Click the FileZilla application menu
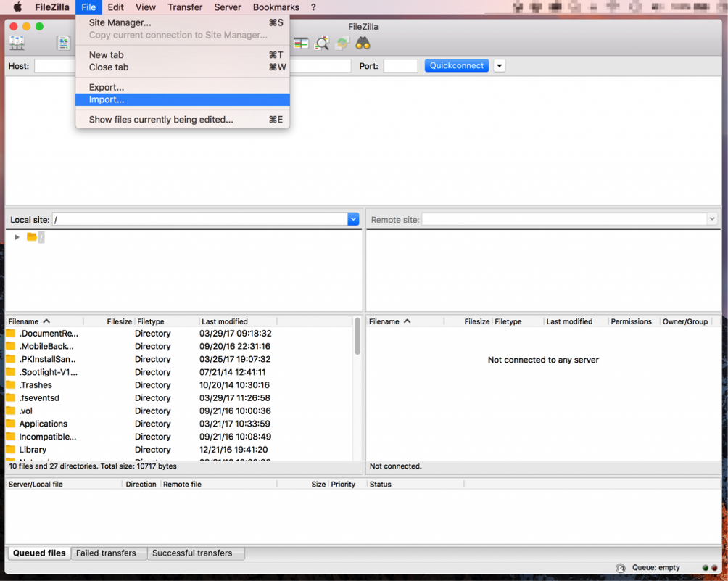The width and height of the screenshot is (728, 581). [52, 7]
